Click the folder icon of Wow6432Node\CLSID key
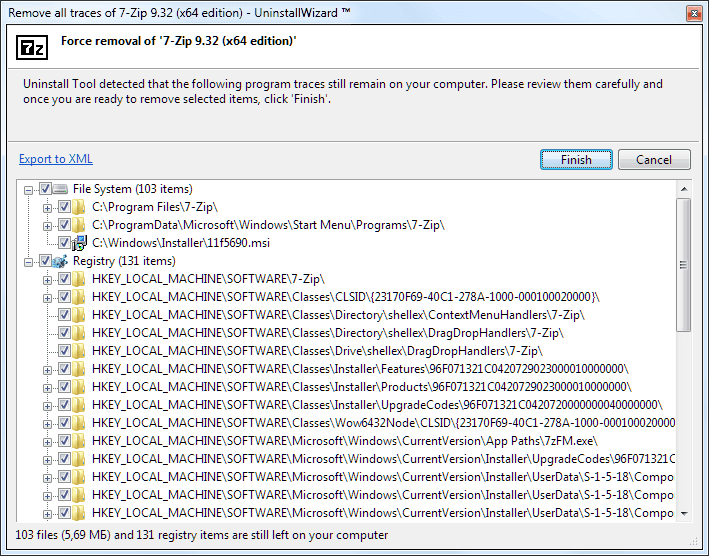The height and width of the screenshot is (556, 709). (79, 423)
